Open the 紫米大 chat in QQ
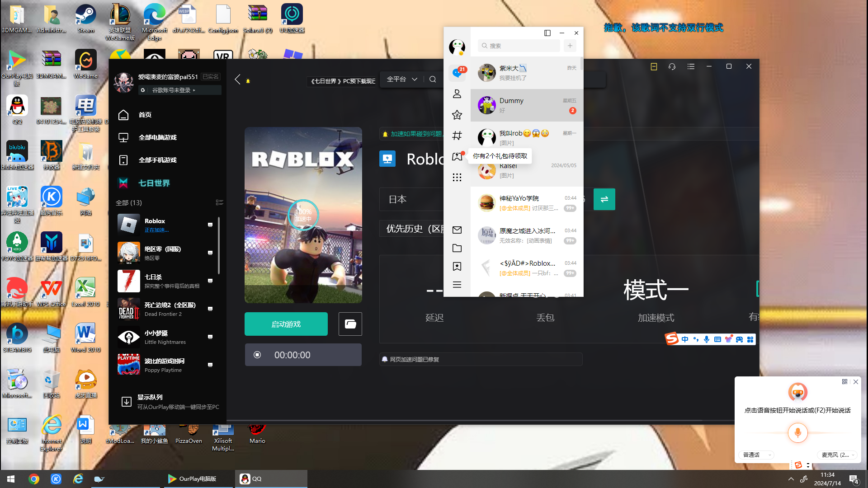 (527, 73)
